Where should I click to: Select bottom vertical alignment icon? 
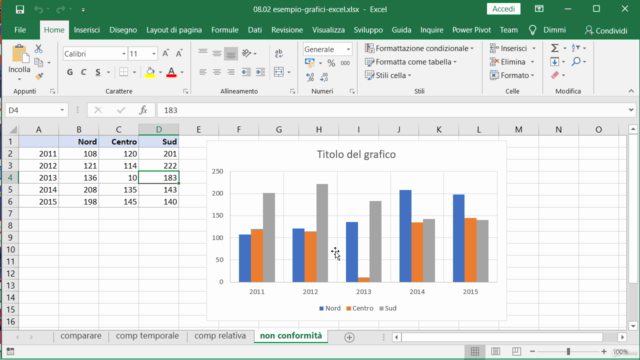231,53
